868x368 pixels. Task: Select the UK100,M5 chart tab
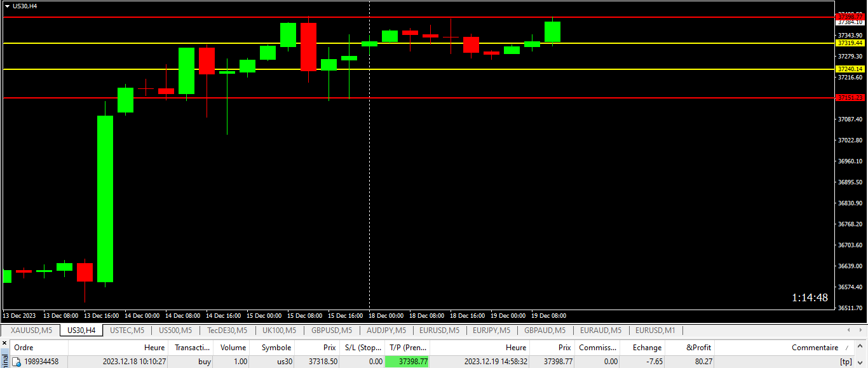279,330
